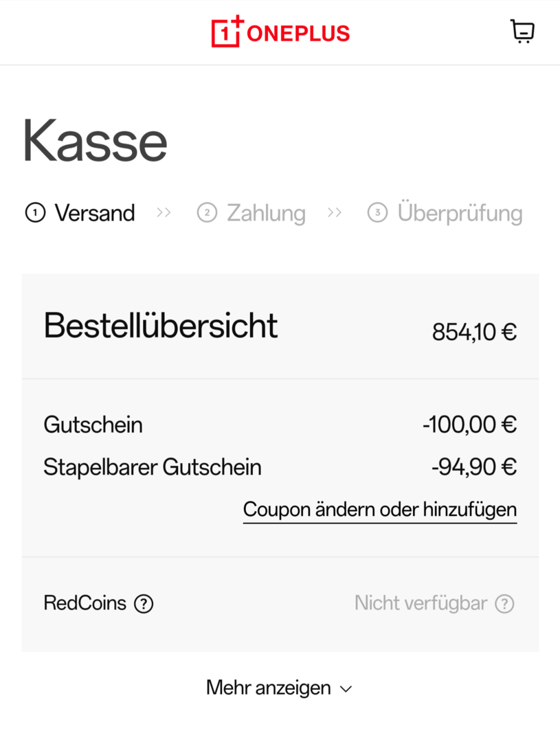
Task: Open the shopping cart icon
Action: 523,32
